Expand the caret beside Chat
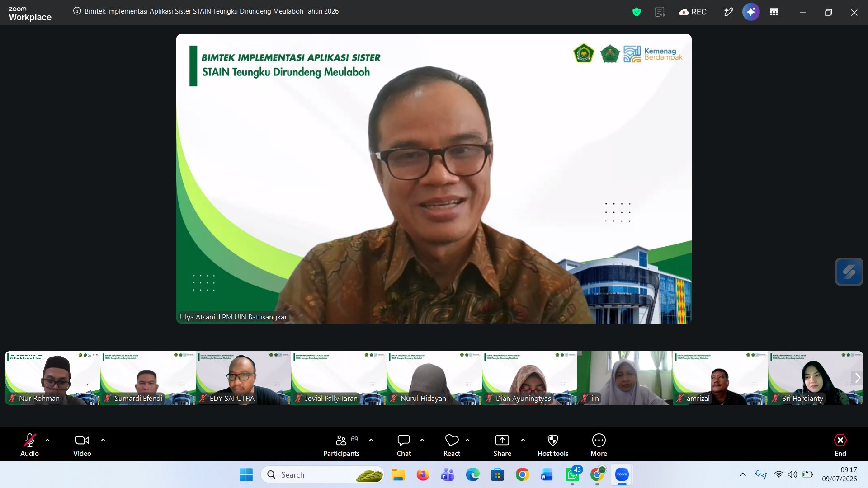 (422, 440)
